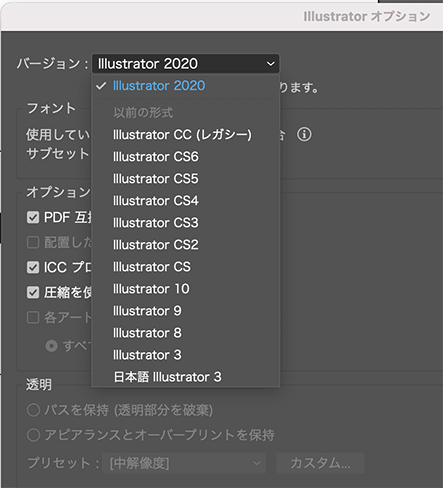
Task: Click the 以前の形式 header in list
Action: 143,113
